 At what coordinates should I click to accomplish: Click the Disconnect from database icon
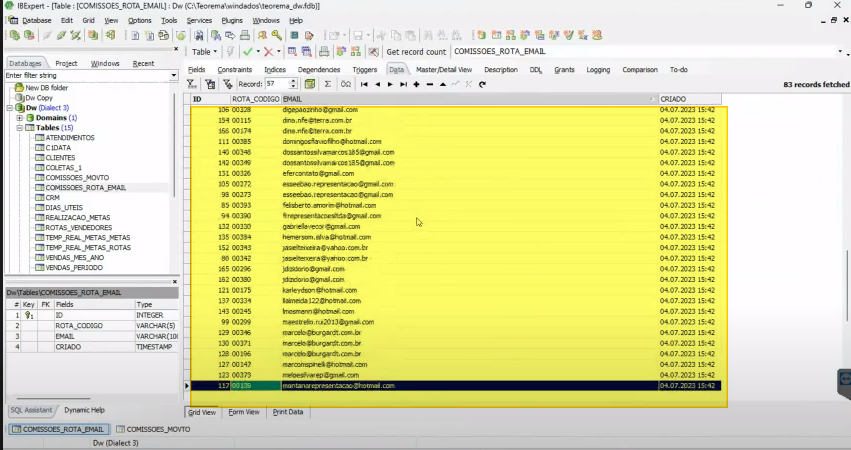(x=75, y=35)
